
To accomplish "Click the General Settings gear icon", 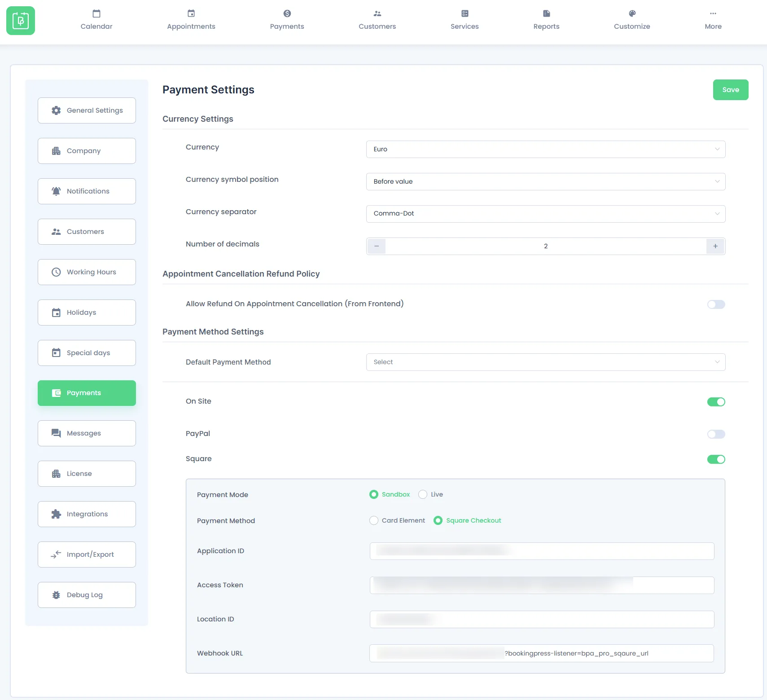I will point(56,110).
